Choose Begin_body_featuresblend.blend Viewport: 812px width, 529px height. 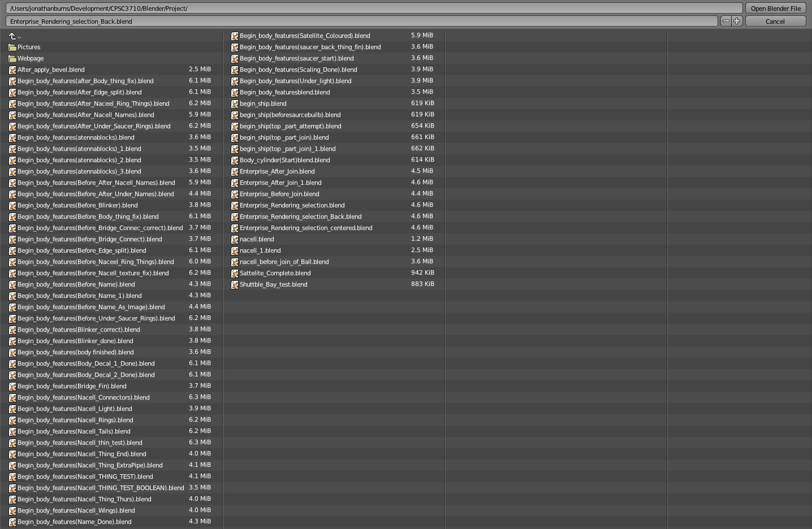(285, 92)
